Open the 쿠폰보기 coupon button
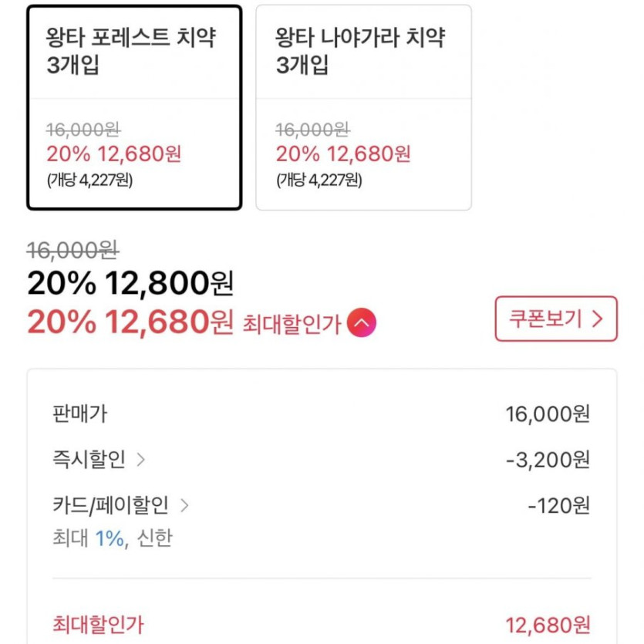The image size is (644, 644). [x=555, y=319]
